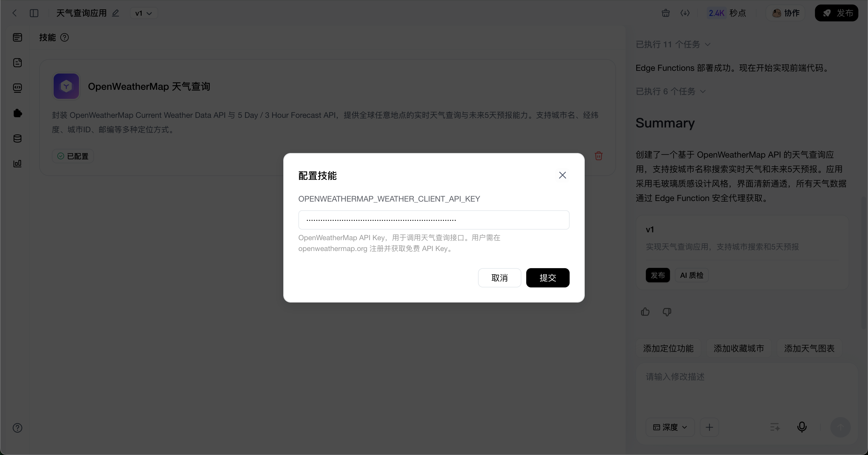868x455 pixels.
Task: Click the 已配置 status badge
Action: [x=73, y=156]
